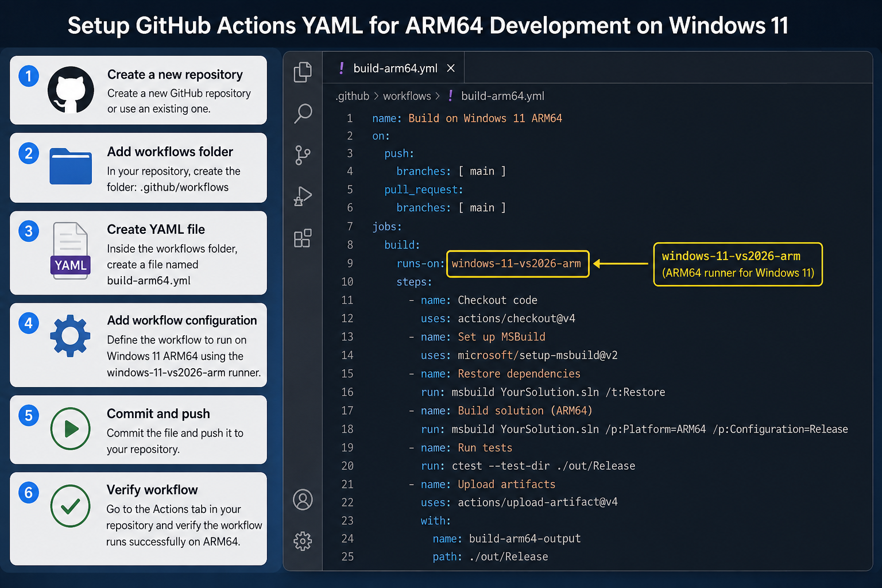Viewport: 882px width, 588px height.
Task: Click the YAML icon in build-arm64.yml tab
Action: (342, 68)
